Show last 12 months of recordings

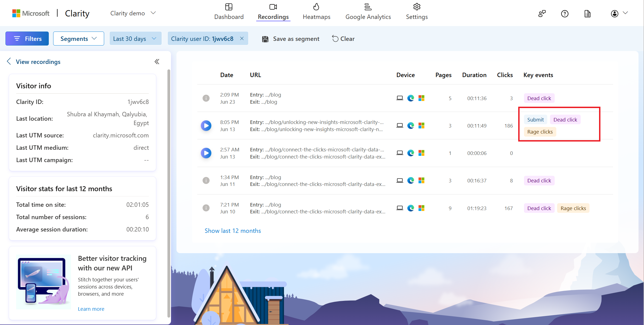(233, 231)
